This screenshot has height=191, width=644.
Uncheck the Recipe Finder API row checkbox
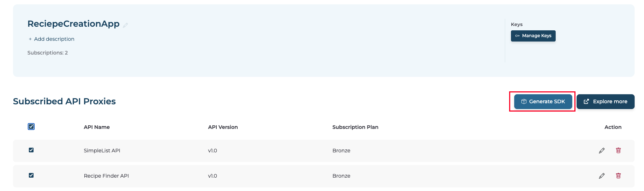[x=31, y=175]
